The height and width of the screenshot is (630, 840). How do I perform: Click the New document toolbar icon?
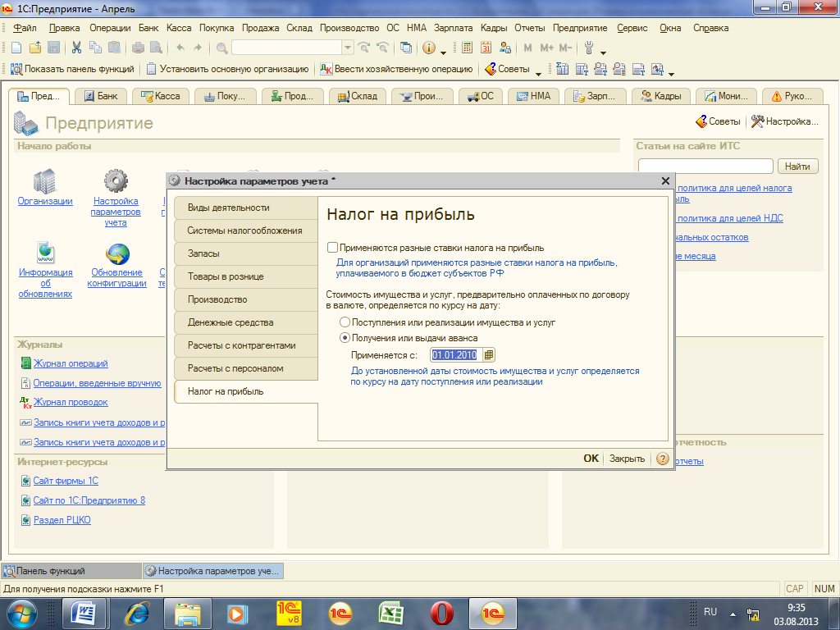click(16, 48)
